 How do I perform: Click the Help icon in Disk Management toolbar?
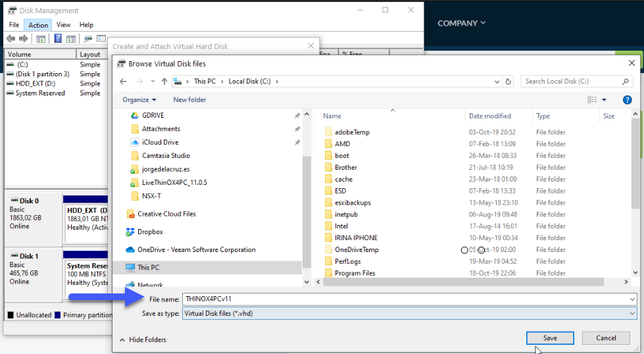point(58,39)
